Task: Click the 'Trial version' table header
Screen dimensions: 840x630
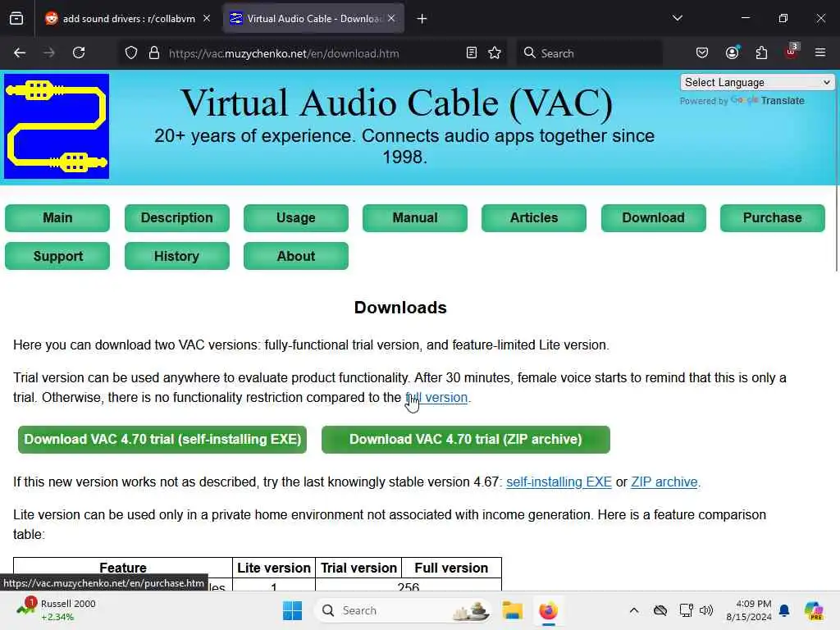Action: 358,568
